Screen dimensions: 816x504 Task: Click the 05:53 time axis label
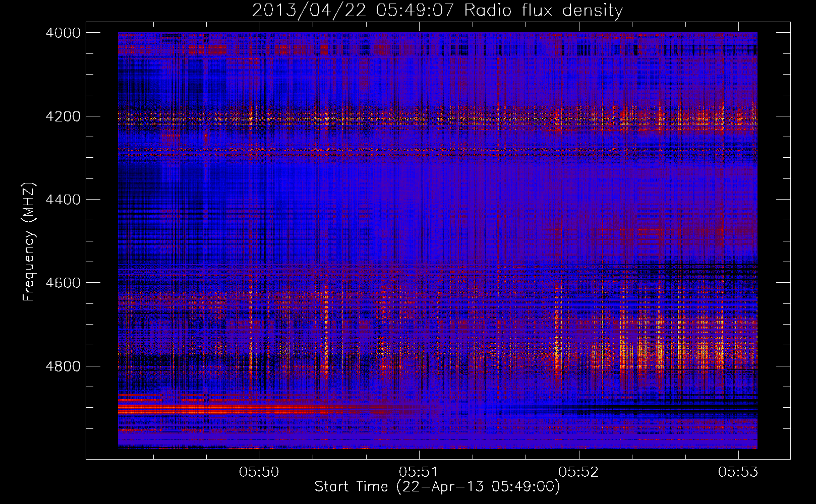pos(738,472)
